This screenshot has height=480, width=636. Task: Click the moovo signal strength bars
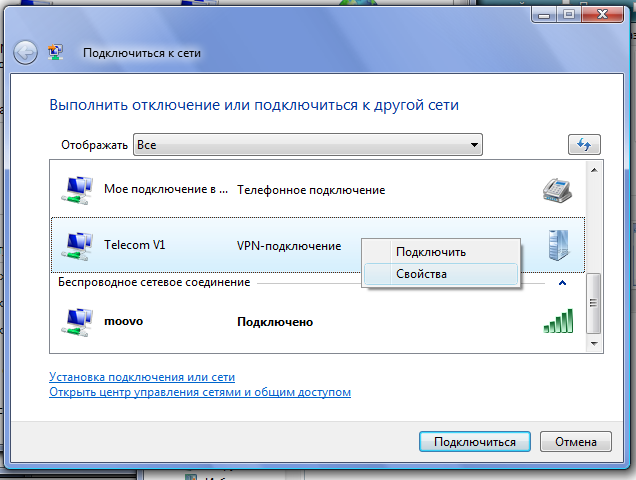pyautogui.click(x=559, y=321)
